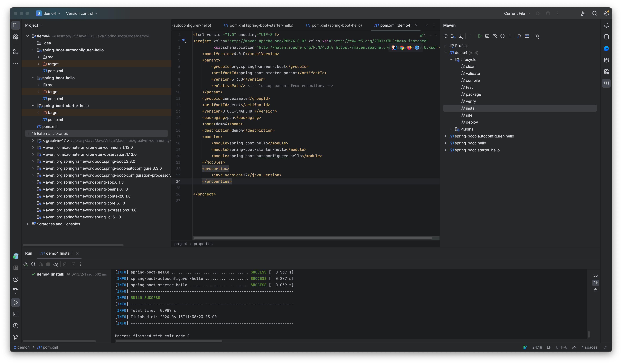Open more options in Run toolbar

(80, 264)
